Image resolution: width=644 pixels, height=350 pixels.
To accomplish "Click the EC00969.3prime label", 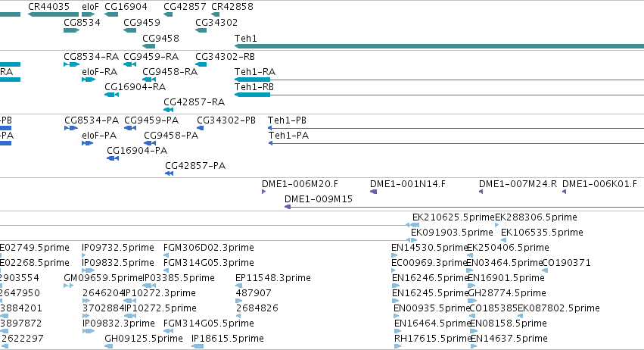I will 429,262.
